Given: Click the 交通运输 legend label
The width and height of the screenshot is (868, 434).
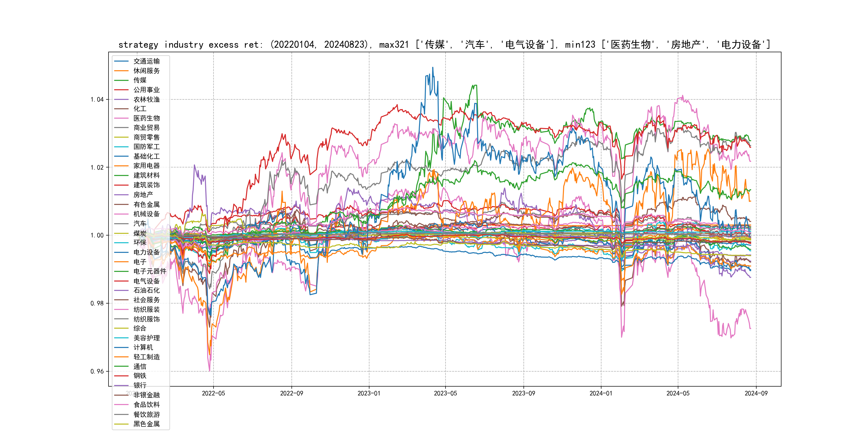Looking at the screenshot, I should click(x=146, y=61).
